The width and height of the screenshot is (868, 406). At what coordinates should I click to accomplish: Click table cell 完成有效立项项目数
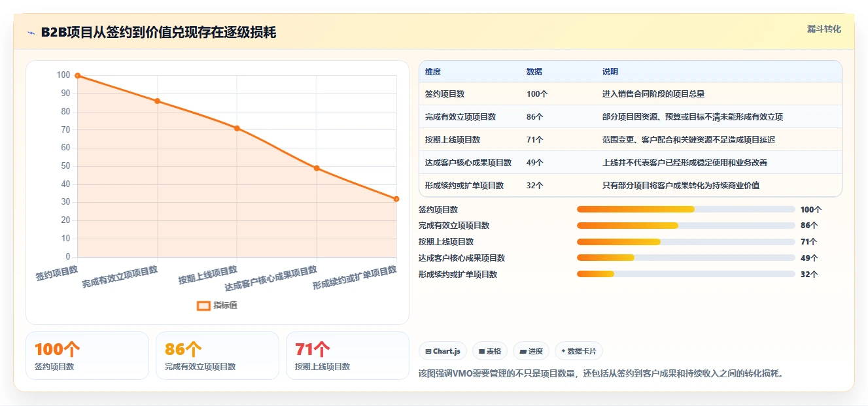460,117
